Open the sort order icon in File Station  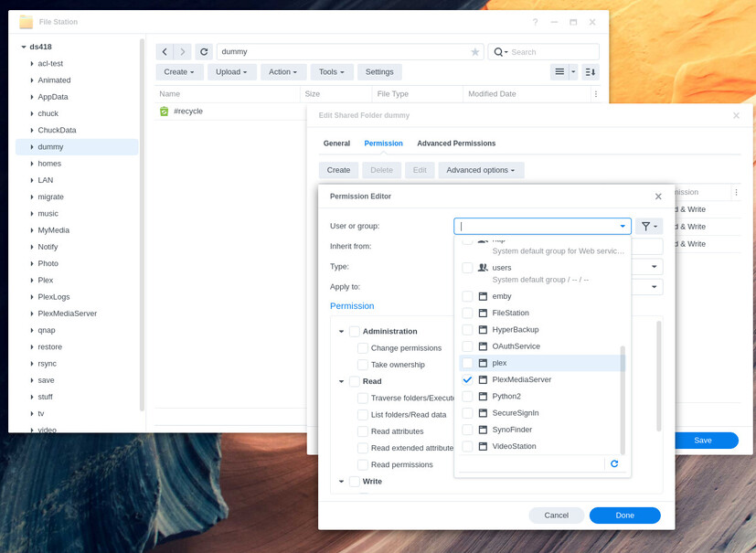coord(591,72)
